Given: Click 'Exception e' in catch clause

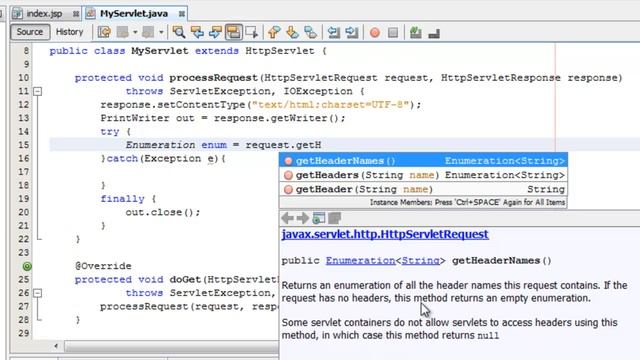Looking at the screenshot, I should pos(178,158).
